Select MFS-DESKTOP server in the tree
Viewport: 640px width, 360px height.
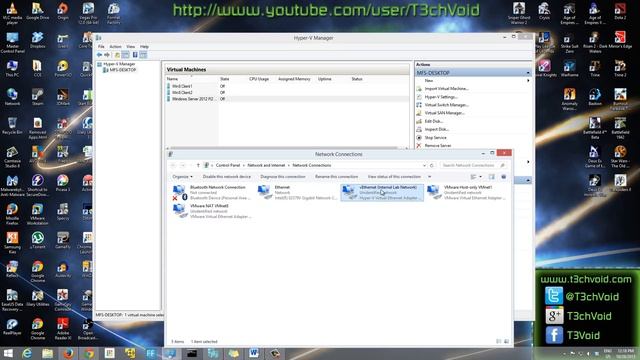122,70
